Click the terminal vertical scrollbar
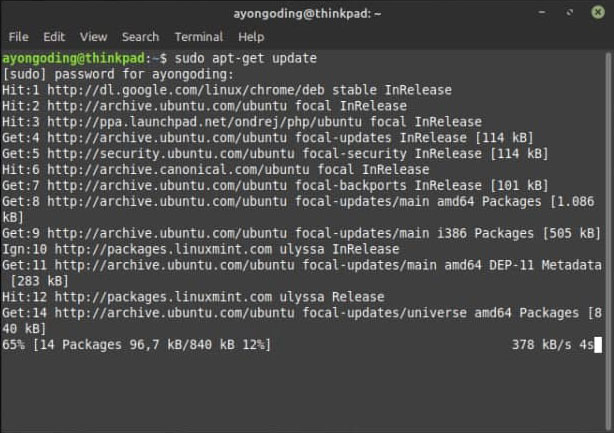The width and height of the screenshot is (614, 433). pyautogui.click(x=608, y=241)
